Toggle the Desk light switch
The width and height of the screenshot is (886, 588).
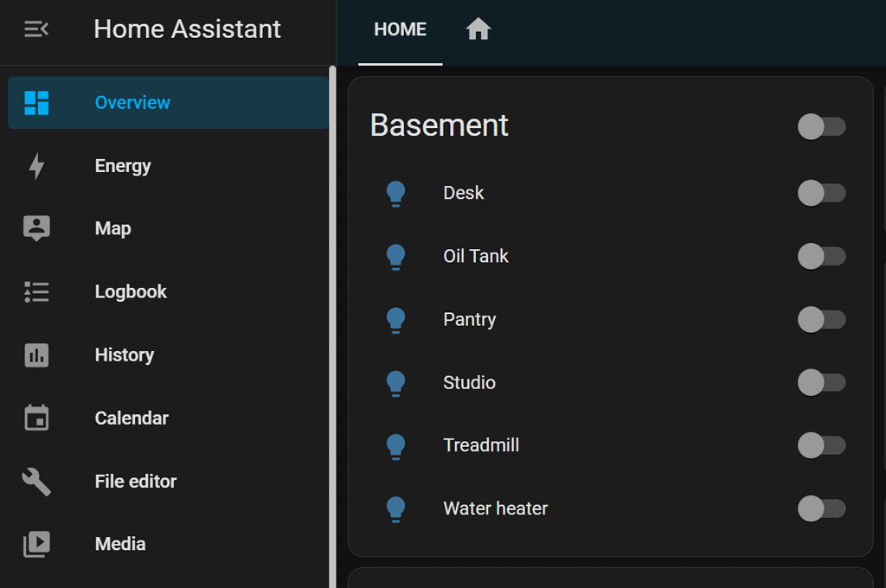(x=821, y=193)
